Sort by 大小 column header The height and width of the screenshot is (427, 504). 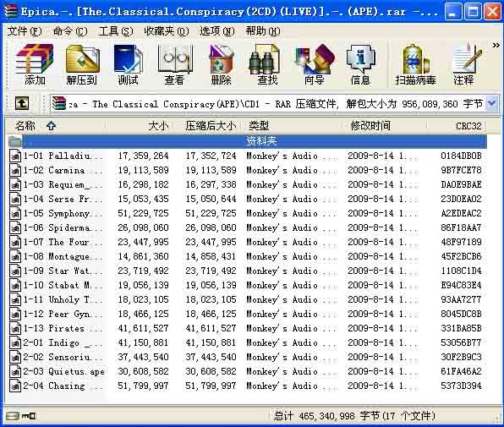[x=140, y=126]
